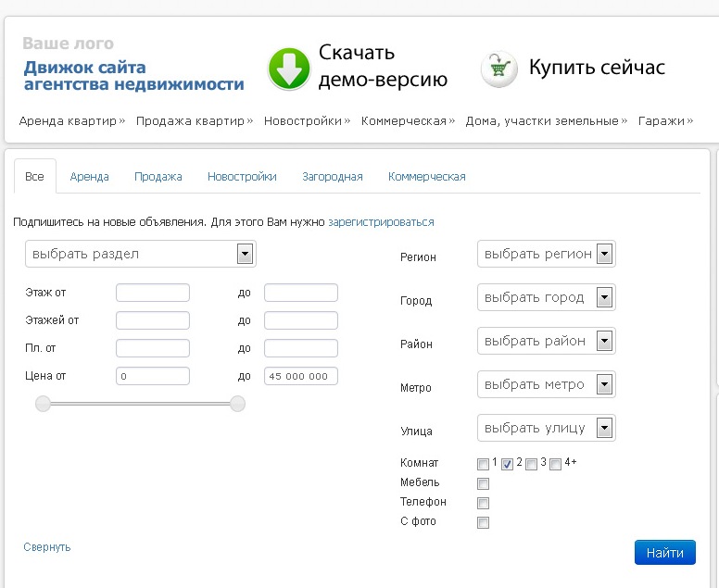Switch to the 'Продажа' tab
Screen dimensions: 719x588
tap(158, 177)
